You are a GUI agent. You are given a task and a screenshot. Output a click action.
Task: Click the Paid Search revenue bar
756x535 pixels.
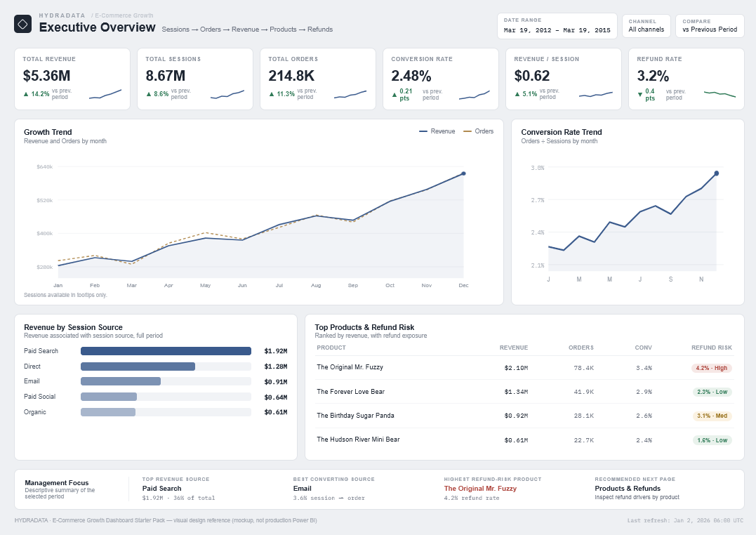[166, 351]
